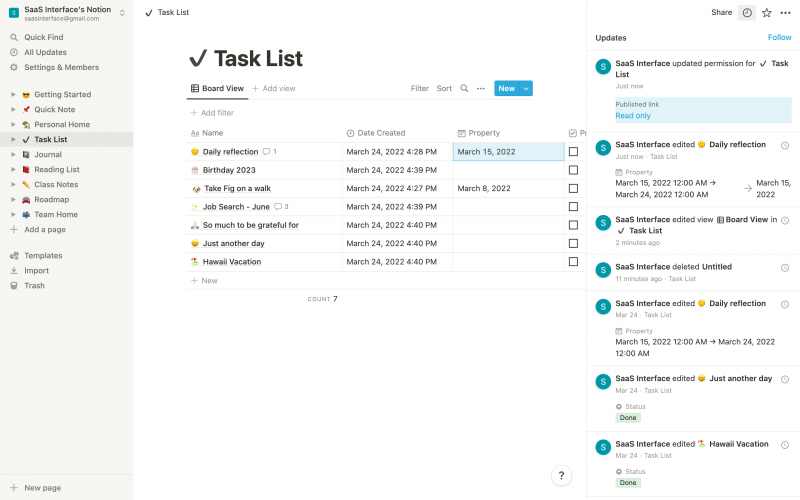Click the Templates icon in sidebar
800x500 pixels.
point(14,256)
